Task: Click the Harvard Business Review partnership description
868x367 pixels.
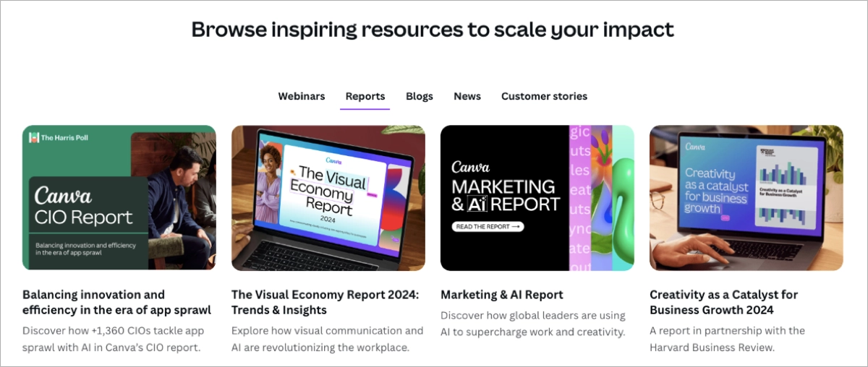Action: tap(727, 339)
